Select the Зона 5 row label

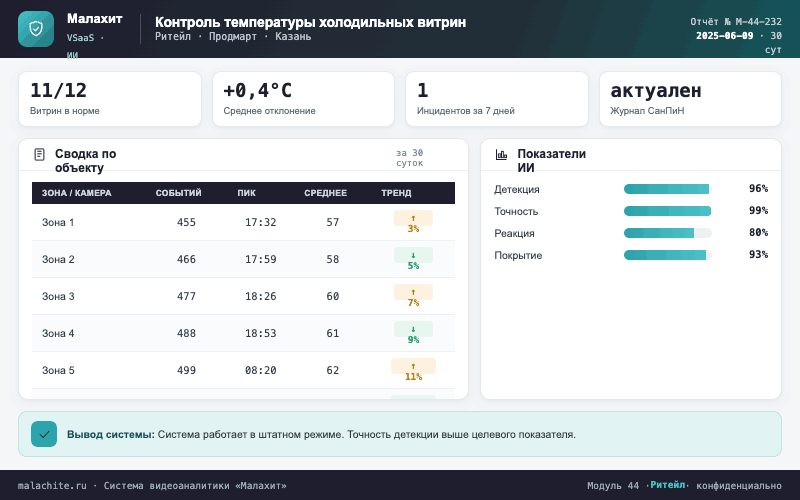click(58, 370)
